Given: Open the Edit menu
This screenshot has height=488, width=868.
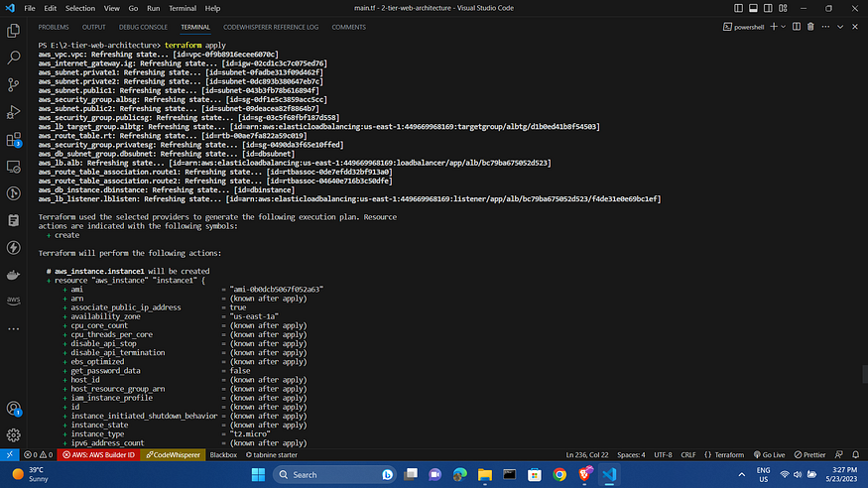Looking at the screenshot, I should tap(50, 8).
